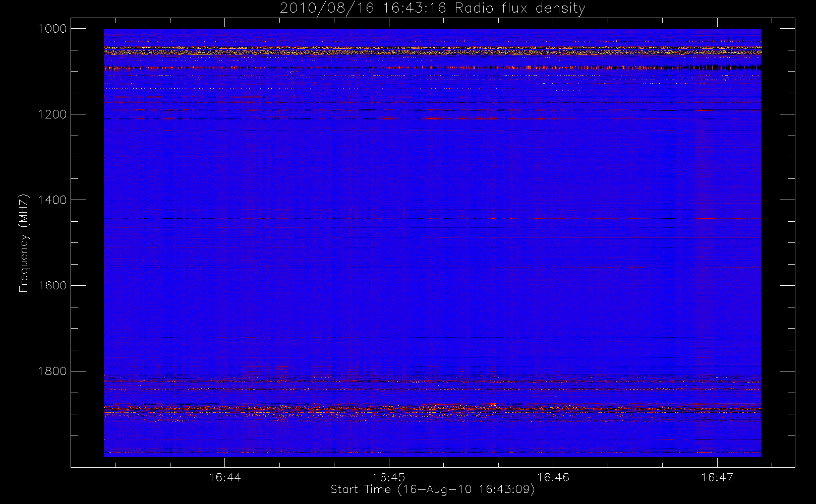Click the 16:46 time tick label
The width and height of the screenshot is (816, 504).
pyautogui.click(x=553, y=477)
